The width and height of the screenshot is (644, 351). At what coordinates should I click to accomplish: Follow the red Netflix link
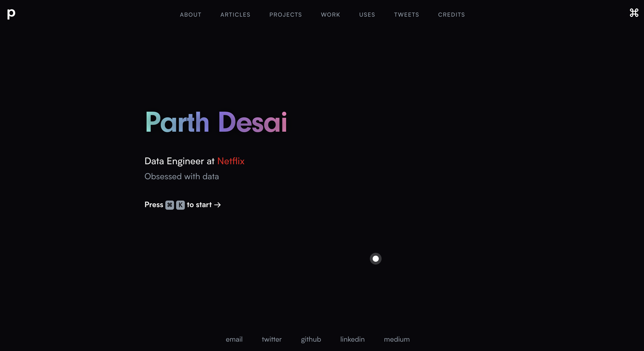pyautogui.click(x=231, y=161)
